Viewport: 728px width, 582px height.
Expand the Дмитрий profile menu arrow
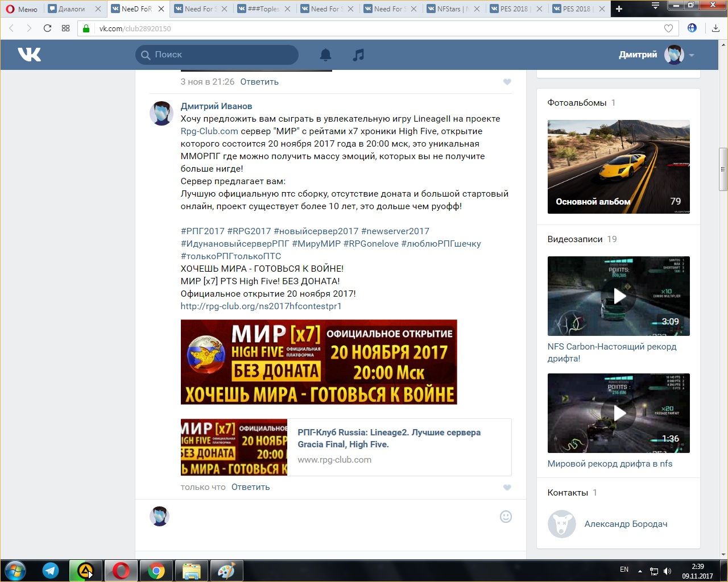point(692,55)
